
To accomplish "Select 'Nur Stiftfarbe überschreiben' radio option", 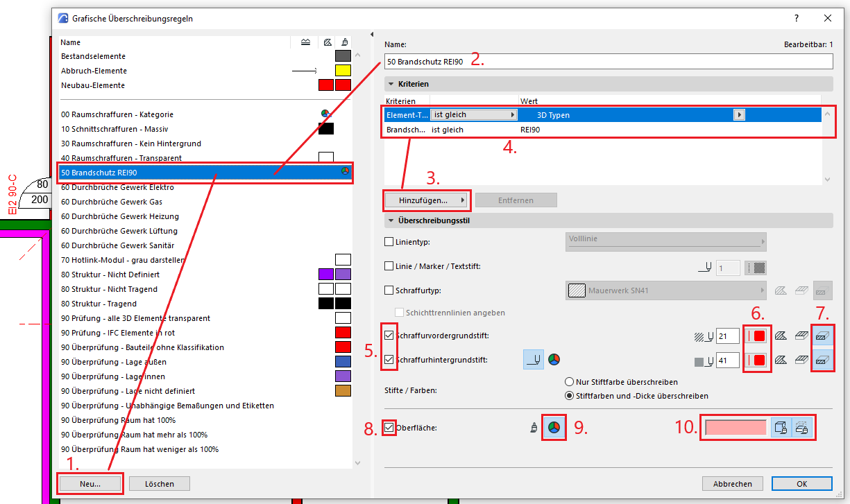I will click(570, 382).
